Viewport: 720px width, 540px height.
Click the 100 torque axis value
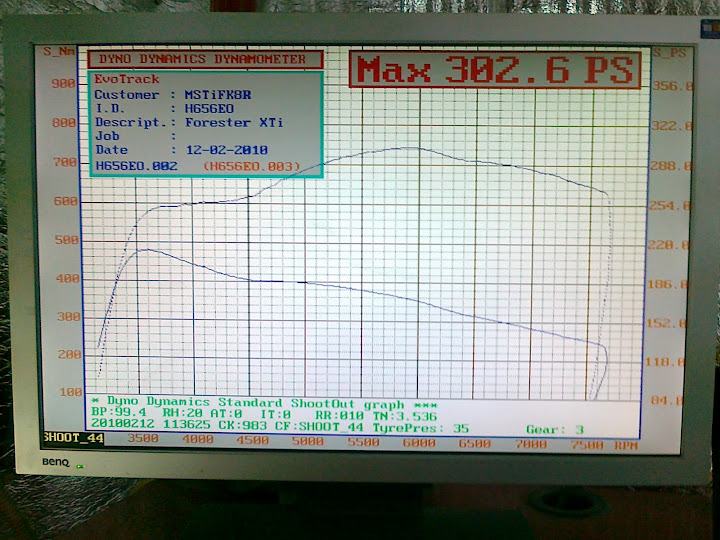coord(71,392)
